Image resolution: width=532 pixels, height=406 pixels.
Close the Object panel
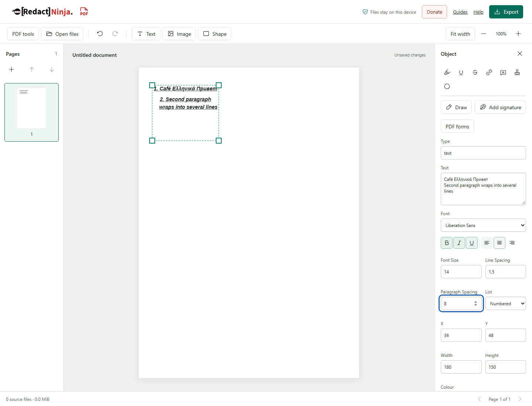(520, 54)
